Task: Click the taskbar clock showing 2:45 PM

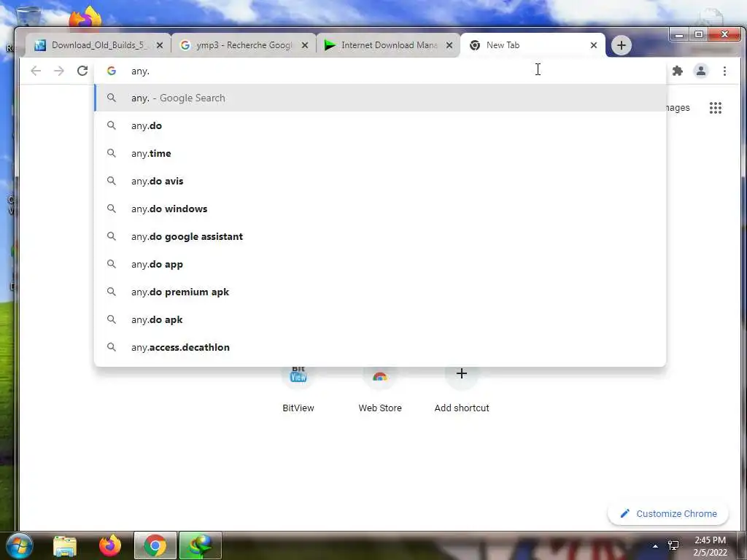Action: 710,546
